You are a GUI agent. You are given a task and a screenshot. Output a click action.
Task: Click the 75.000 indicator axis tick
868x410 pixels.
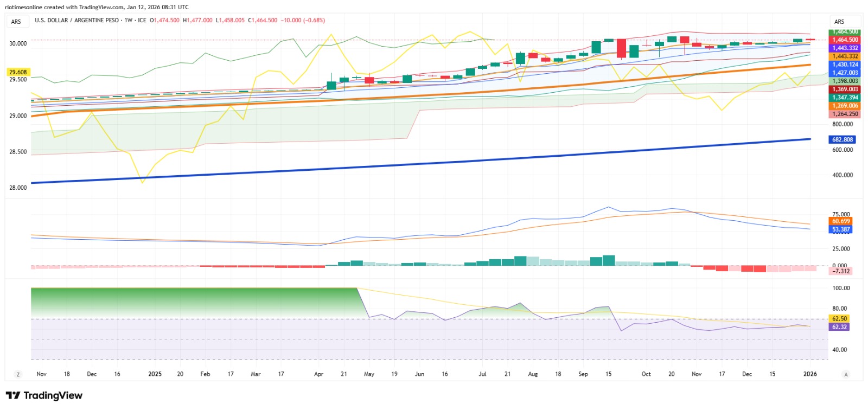click(x=841, y=214)
